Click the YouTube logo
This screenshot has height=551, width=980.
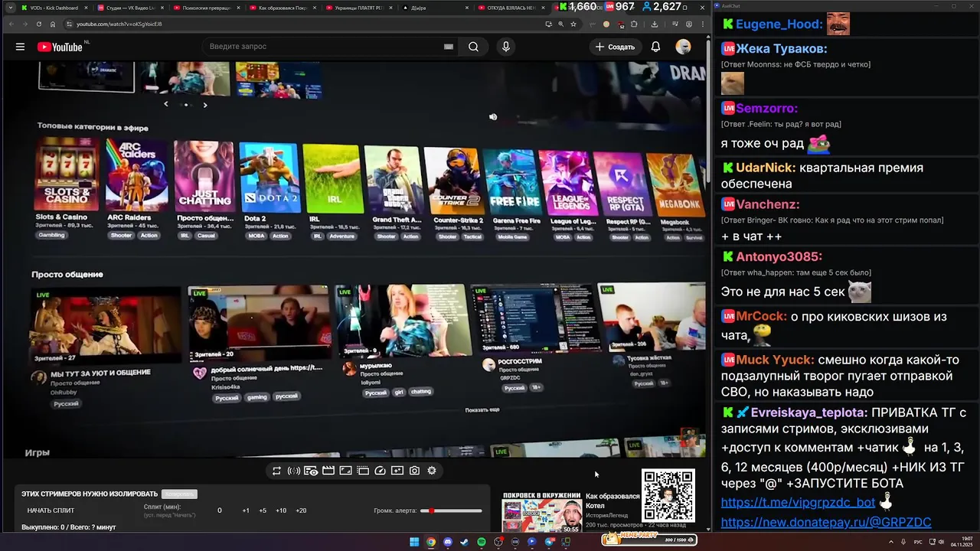click(x=60, y=47)
